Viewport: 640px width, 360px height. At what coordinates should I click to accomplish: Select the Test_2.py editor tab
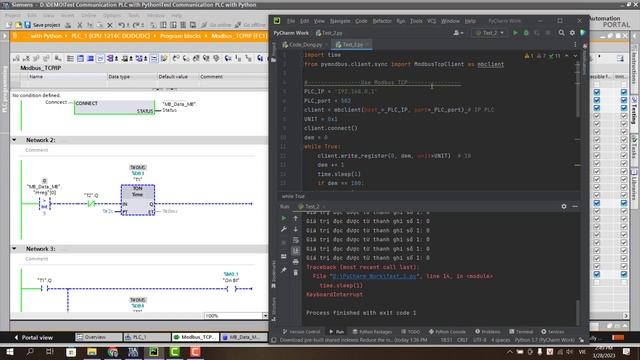coord(351,44)
